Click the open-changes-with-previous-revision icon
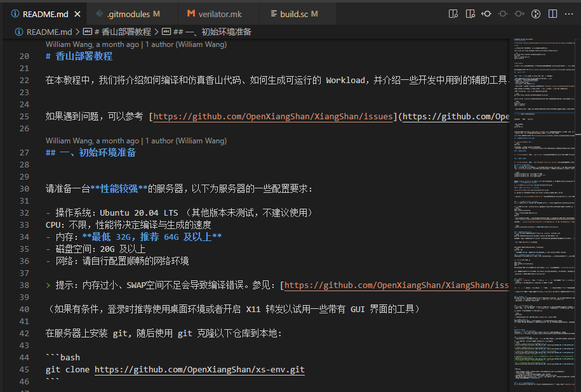 click(471, 14)
